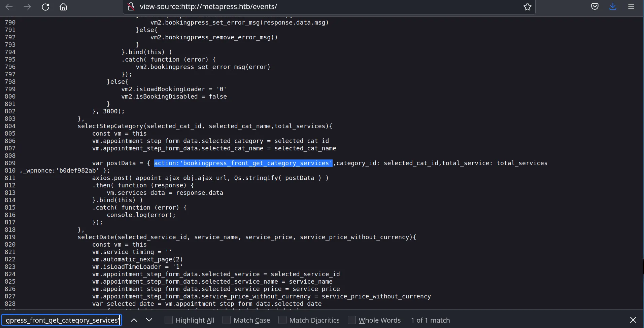Viewport: 644px width, 328px height.
Task: Enable Whole Words matching
Action: (352, 320)
